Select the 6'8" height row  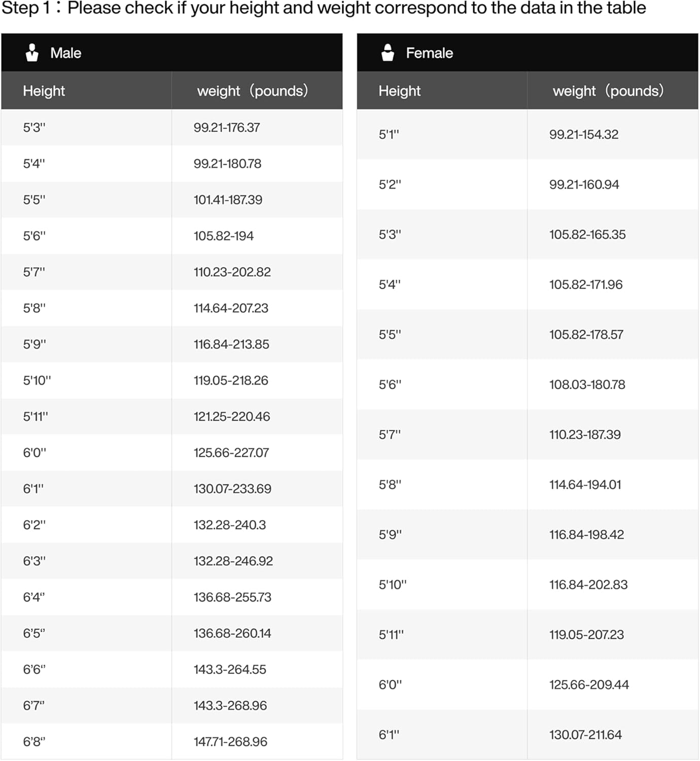(34, 742)
